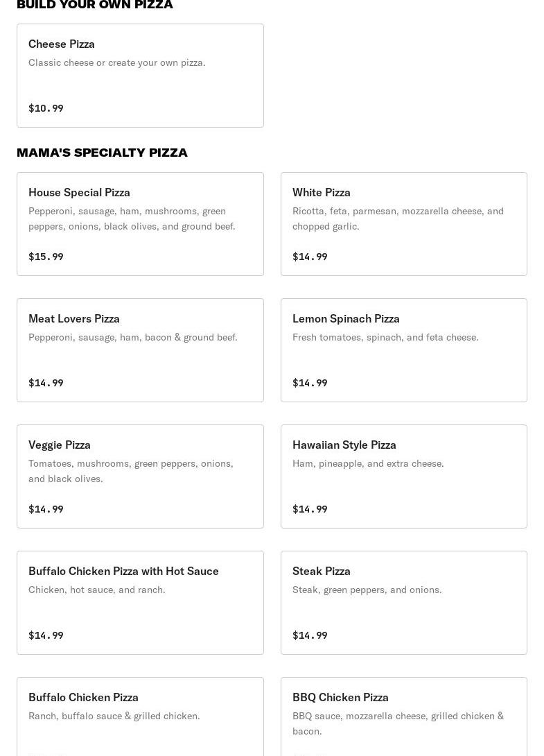Open the Meat Lovers Pizza item

[140, 350]
